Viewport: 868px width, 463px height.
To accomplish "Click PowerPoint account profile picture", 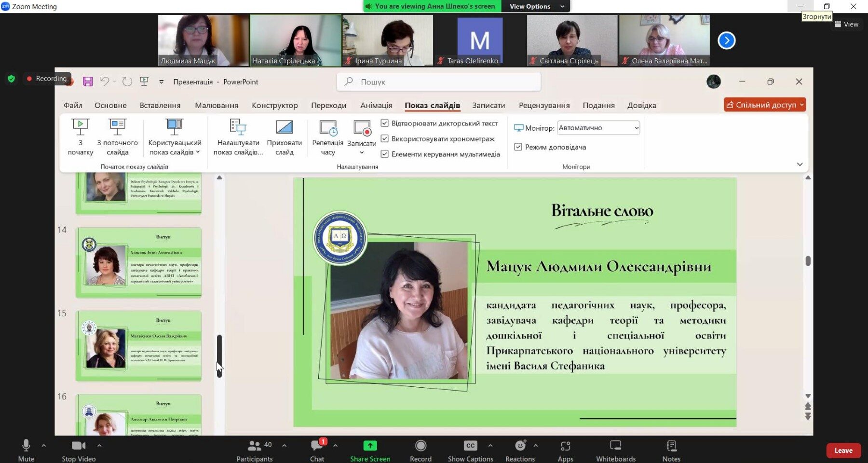I will pyautogui.click(x=714, y=82).
